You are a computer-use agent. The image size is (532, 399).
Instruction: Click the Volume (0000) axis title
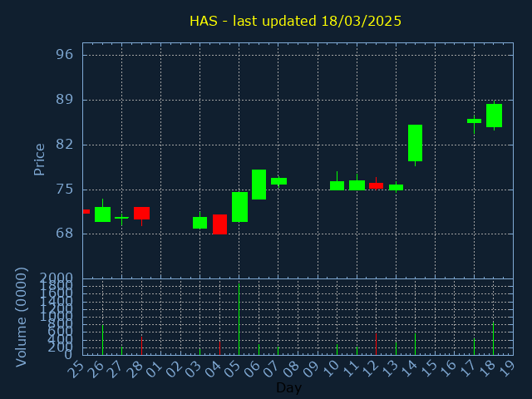point(21,318)
